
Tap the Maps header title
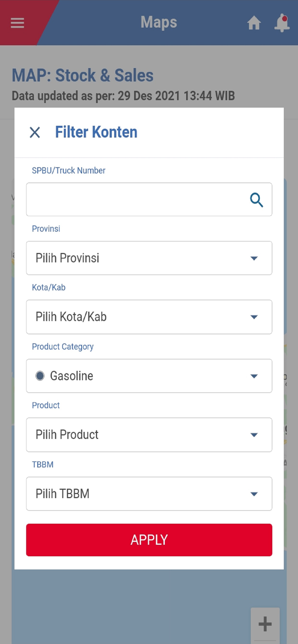click(x=159, y=23)
